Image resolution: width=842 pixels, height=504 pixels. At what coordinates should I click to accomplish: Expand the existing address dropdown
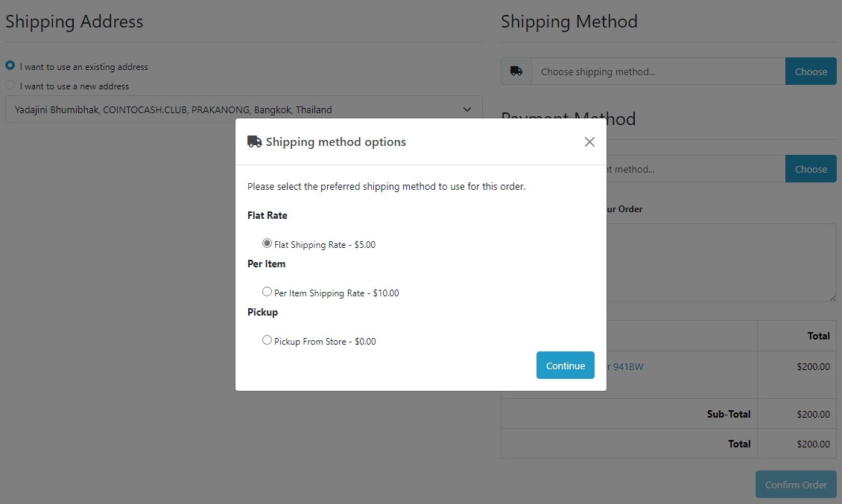[244, 109]
